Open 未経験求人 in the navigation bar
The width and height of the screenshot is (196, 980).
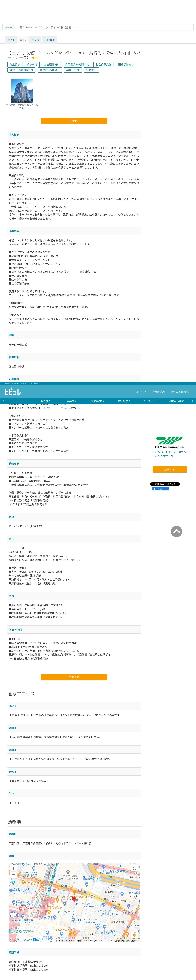pos(124,401)
